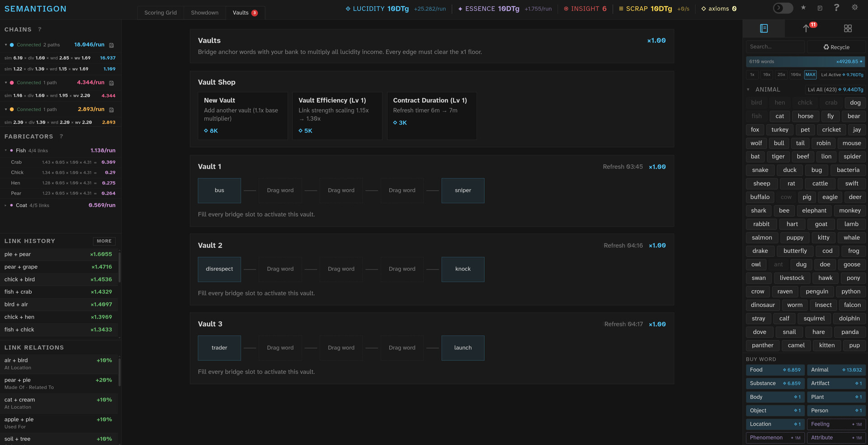Collapse the Fish fabricator
The height and width of the screenshot is (445, 868).
[x=6, y=151]
